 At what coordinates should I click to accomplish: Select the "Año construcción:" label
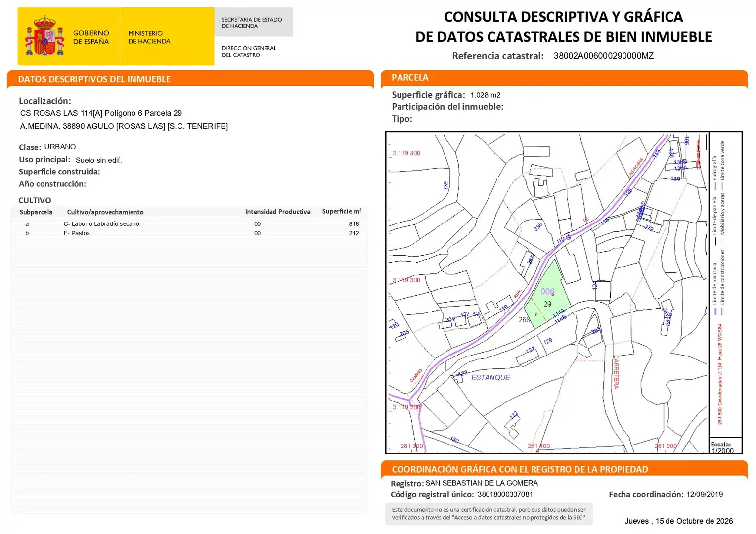pyautogui.click(x=52, y=184)
